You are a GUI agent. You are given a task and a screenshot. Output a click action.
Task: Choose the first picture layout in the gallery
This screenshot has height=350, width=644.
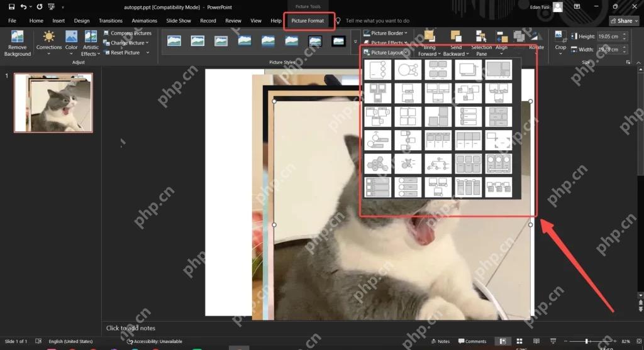point(377,70)
